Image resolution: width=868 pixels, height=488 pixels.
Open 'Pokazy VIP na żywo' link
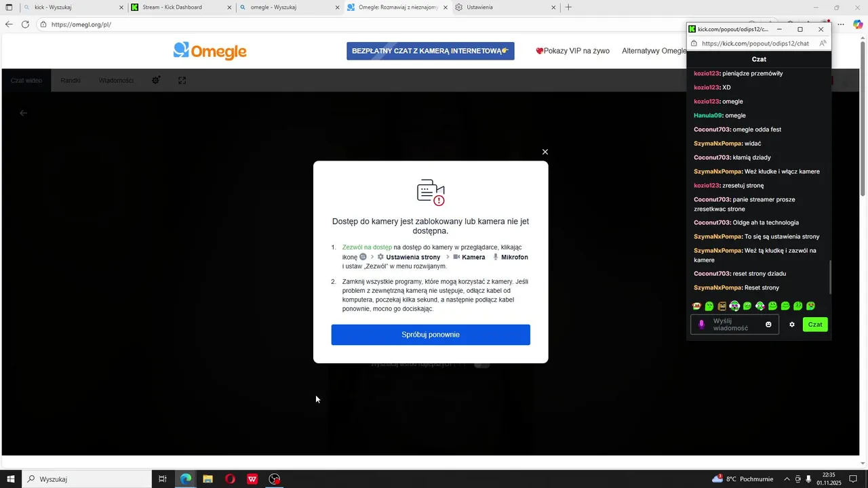click(x=572, y=51)
